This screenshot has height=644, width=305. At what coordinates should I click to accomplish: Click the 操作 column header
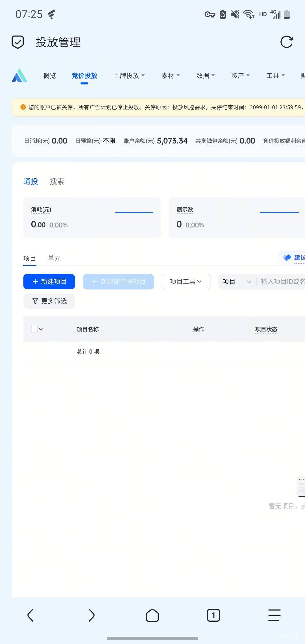199,329
